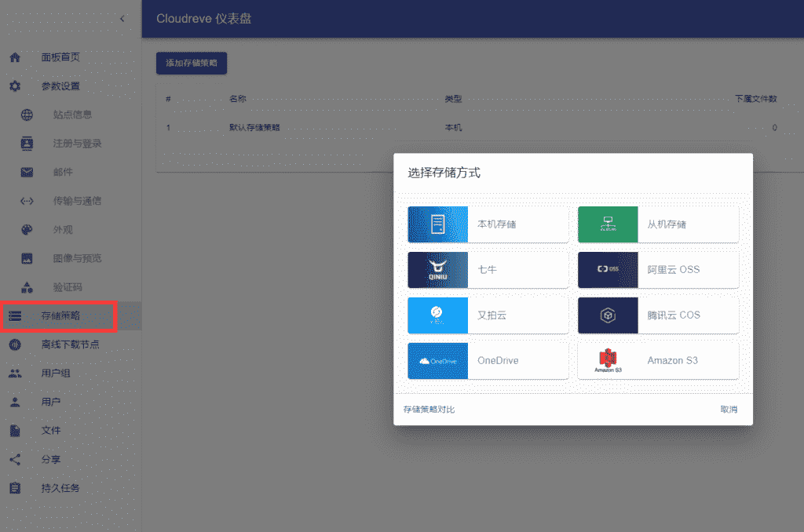Click the group icon for 用户组
This screenshot has width=804, height=532.
click(x=15, y=373)
